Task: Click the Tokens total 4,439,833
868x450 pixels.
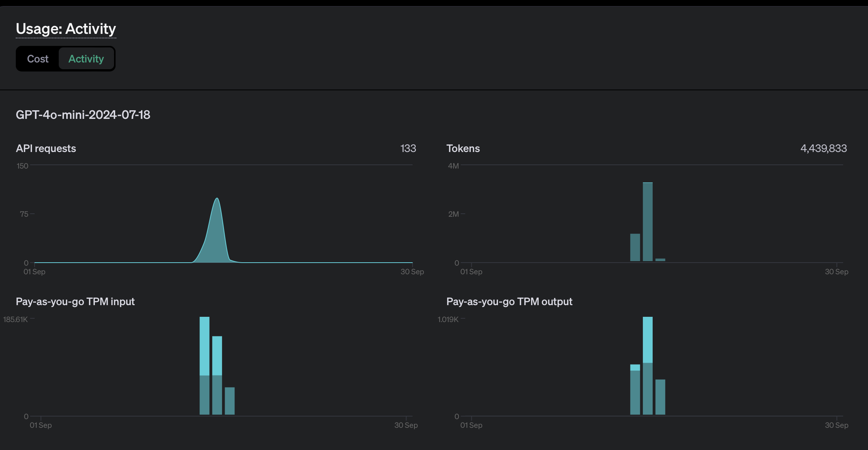Action: point(823,149)
